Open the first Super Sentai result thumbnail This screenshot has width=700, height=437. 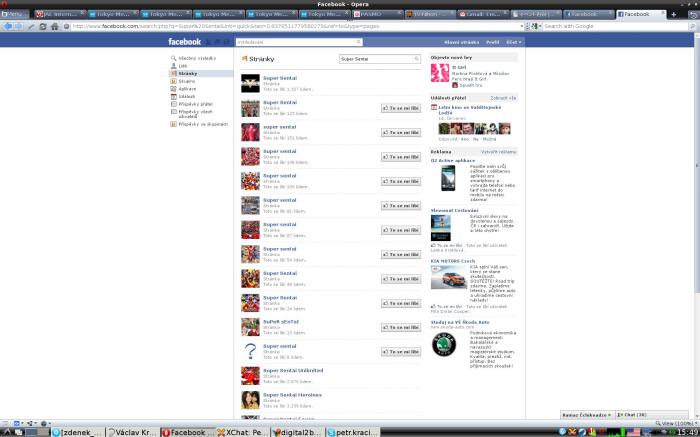250,83
